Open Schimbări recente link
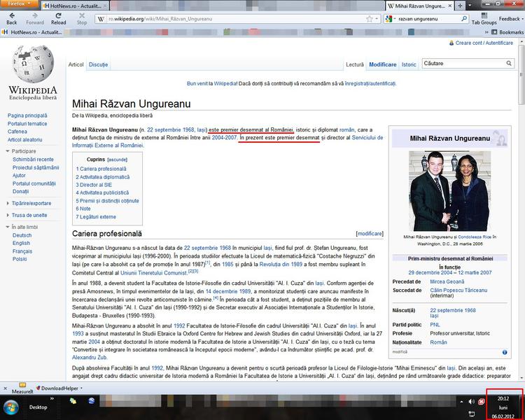Viewport: 525px width, 420px height. point(33,160)
